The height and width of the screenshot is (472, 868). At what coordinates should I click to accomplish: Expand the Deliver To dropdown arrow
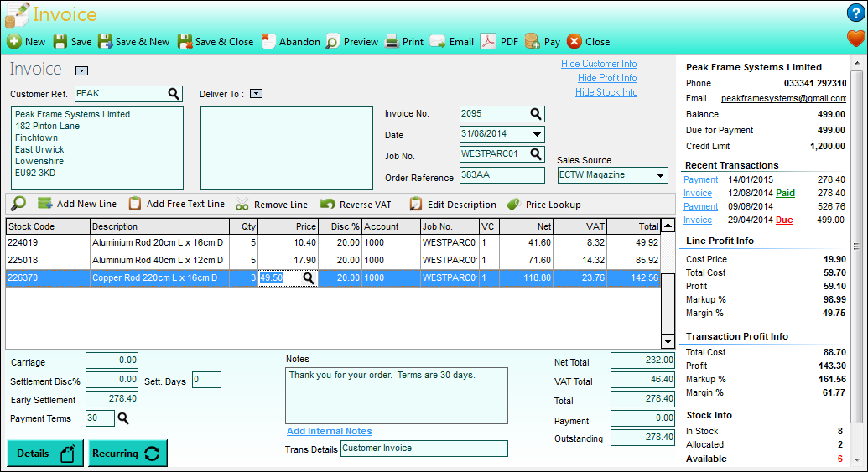[x=256, y=94]
